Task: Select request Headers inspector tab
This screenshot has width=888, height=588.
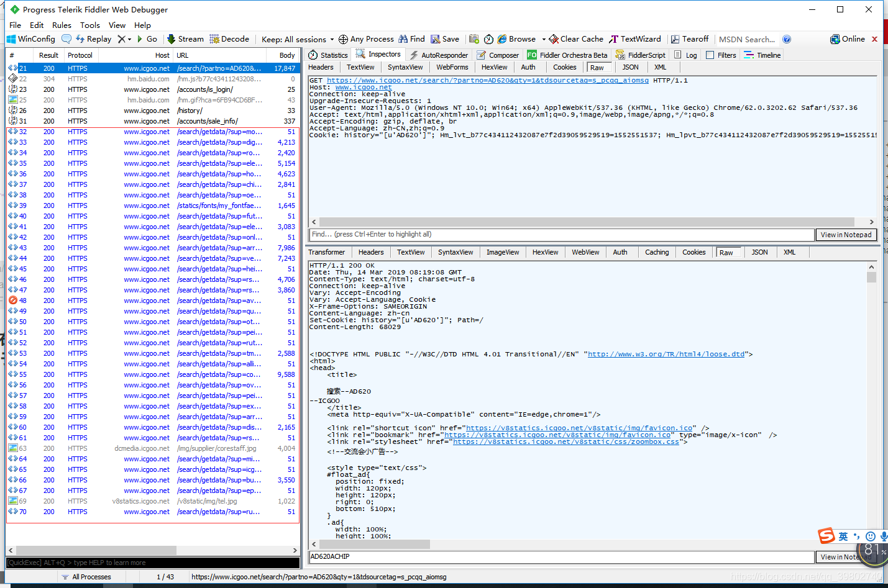Action: coord(321,67)
